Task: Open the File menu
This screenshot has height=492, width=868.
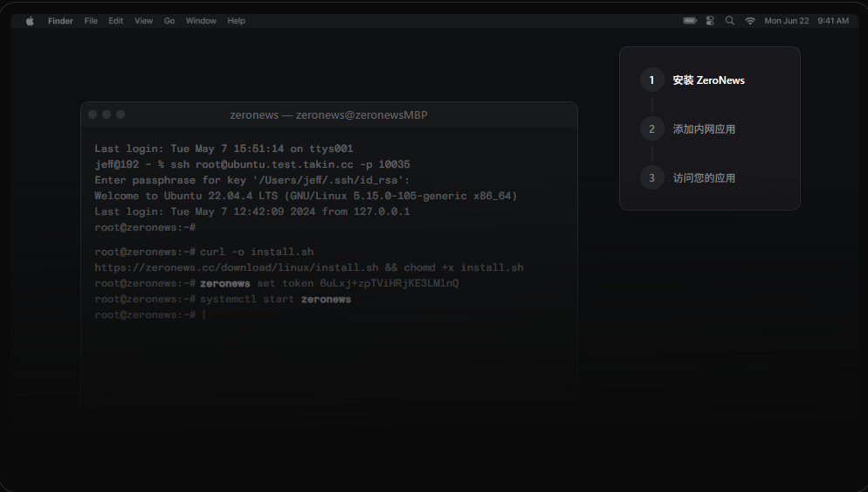Action: (91, 21)
